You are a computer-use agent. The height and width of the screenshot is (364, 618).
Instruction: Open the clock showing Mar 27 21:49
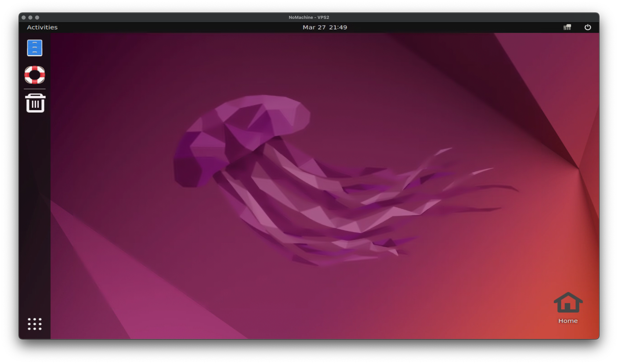[325, 27]
